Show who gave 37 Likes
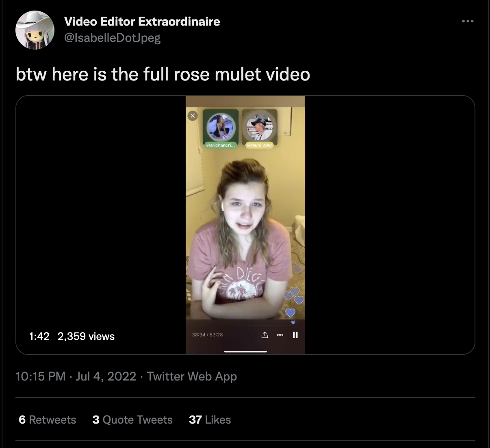490x448 pixels. (x=210, y=420)
